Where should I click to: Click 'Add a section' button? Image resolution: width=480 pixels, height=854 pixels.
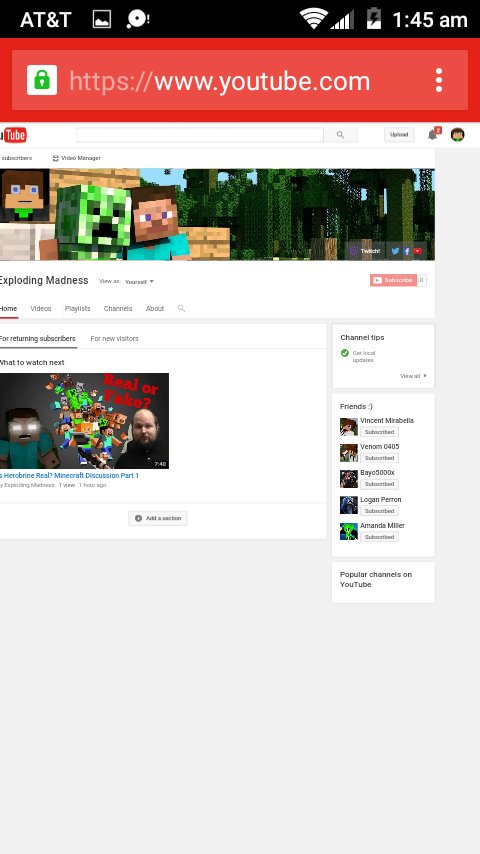(157, 518)
